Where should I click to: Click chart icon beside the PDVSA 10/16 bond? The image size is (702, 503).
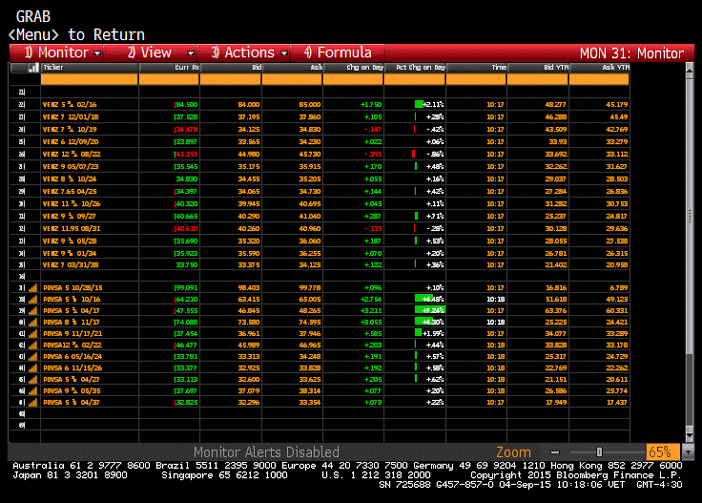point(33,299)
